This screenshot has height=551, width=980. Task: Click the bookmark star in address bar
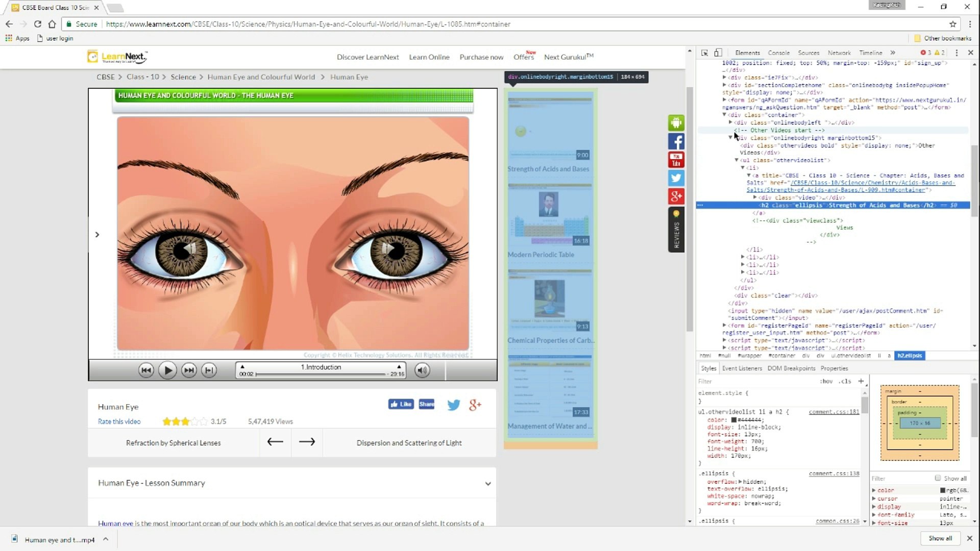coord(952,24)
